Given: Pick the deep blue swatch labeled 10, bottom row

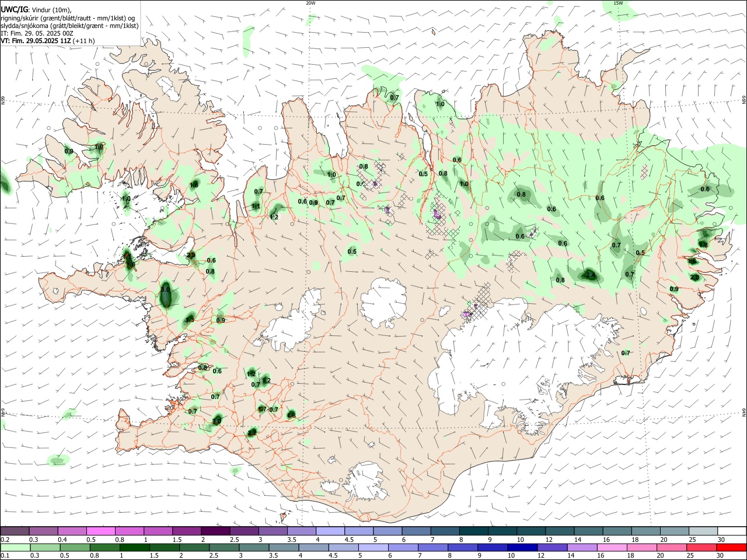Looking at the screenshot, I should point(521,547).
